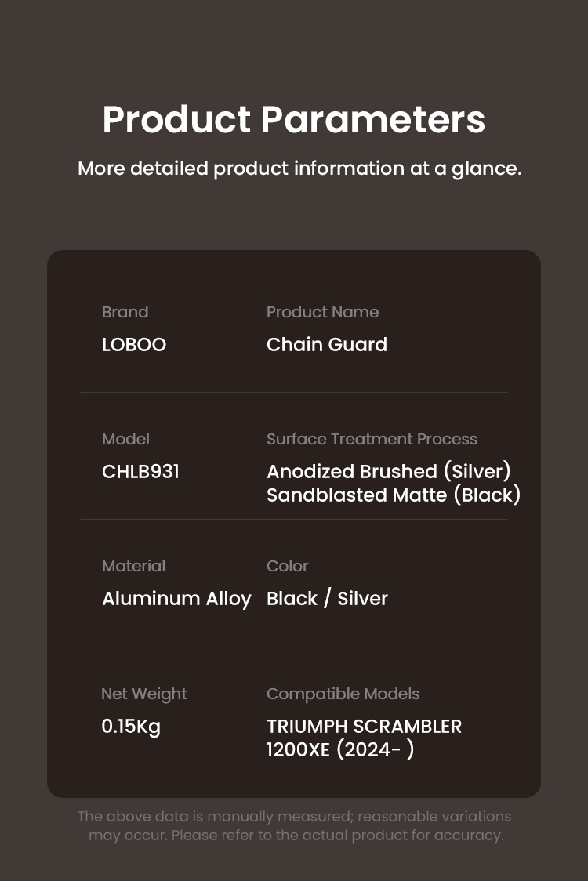Select the CHLB931 model number
This screenshot has width=588, height=881.
coord(140,471)
